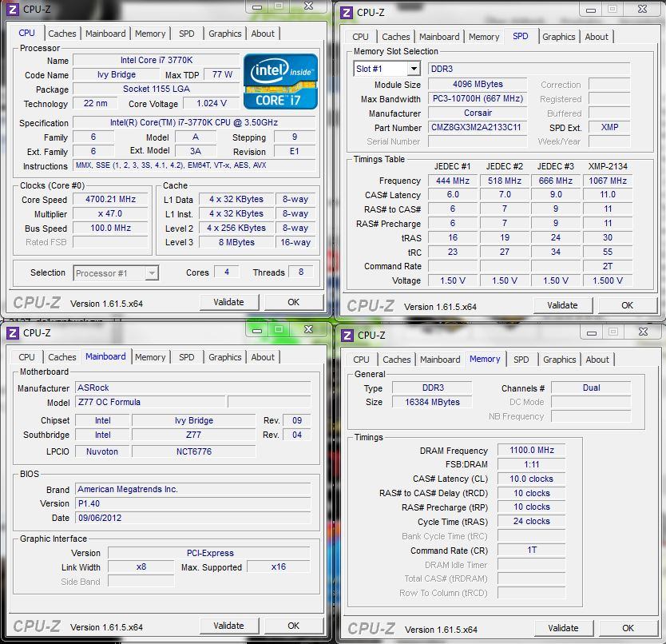The height and width of the screenshot is (644, 666).
Task: Go to Mainboard tab in the Memory window
Action: 440,360
